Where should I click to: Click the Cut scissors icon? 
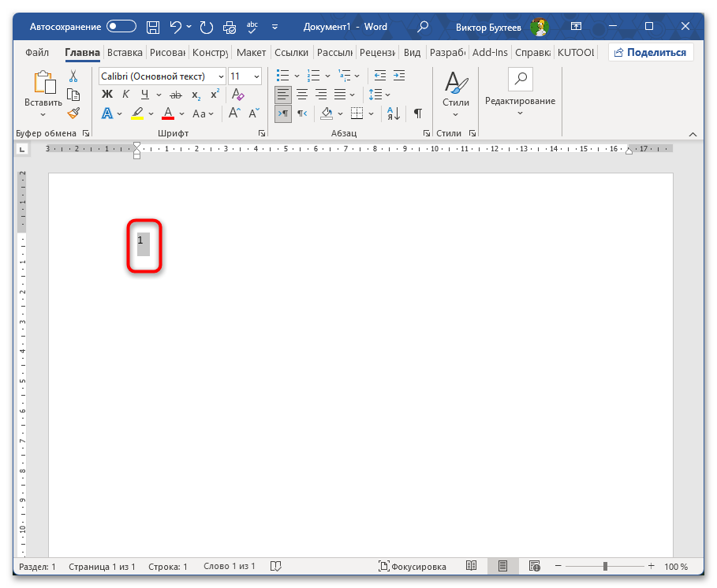pyautogui.click(x=73, y=76)
